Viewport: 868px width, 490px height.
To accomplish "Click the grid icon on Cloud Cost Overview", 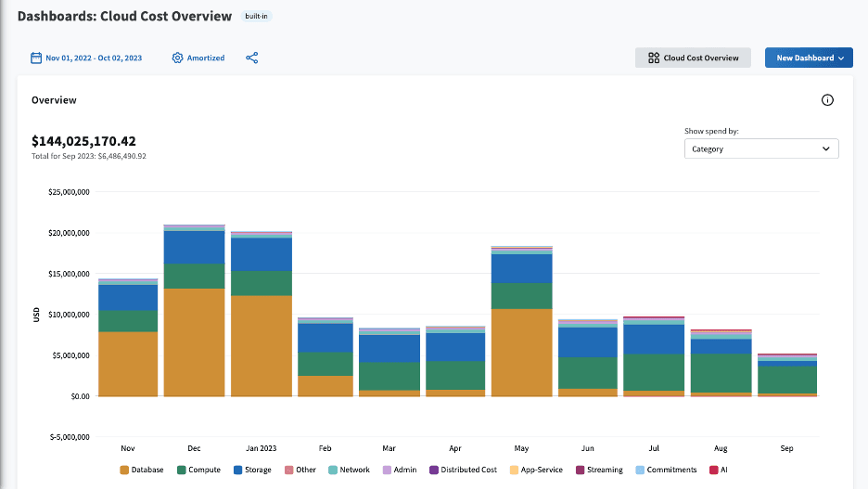I will 653,58.
